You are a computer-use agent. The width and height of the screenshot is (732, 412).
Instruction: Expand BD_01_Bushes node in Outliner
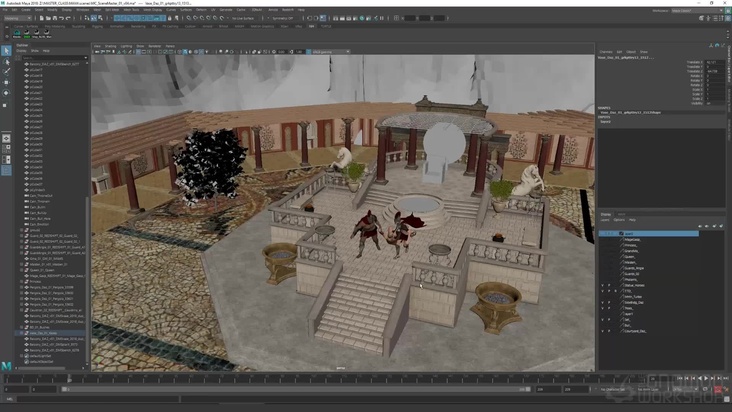click(x=21, y=327)
